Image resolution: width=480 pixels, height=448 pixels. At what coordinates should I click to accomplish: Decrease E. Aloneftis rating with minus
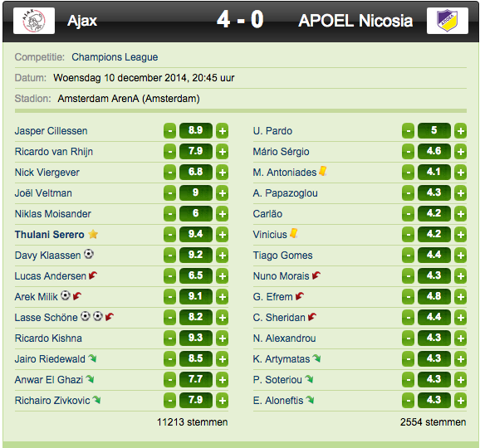pyautogui.click(x=408, y=400)
